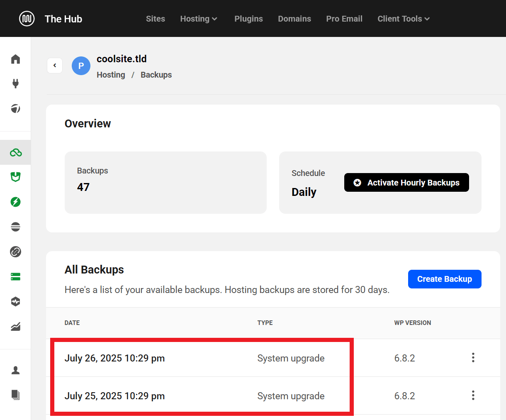Image resolution: width=506 pixels, height=420 pixels.
Task: Click the striped circle icon in sidebar
Action: [15, 227]
